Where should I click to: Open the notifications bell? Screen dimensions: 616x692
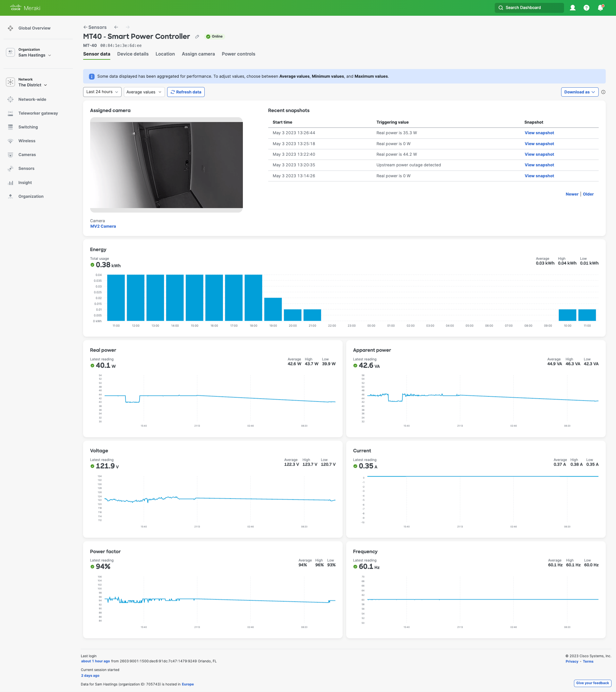tap(600, 7)
